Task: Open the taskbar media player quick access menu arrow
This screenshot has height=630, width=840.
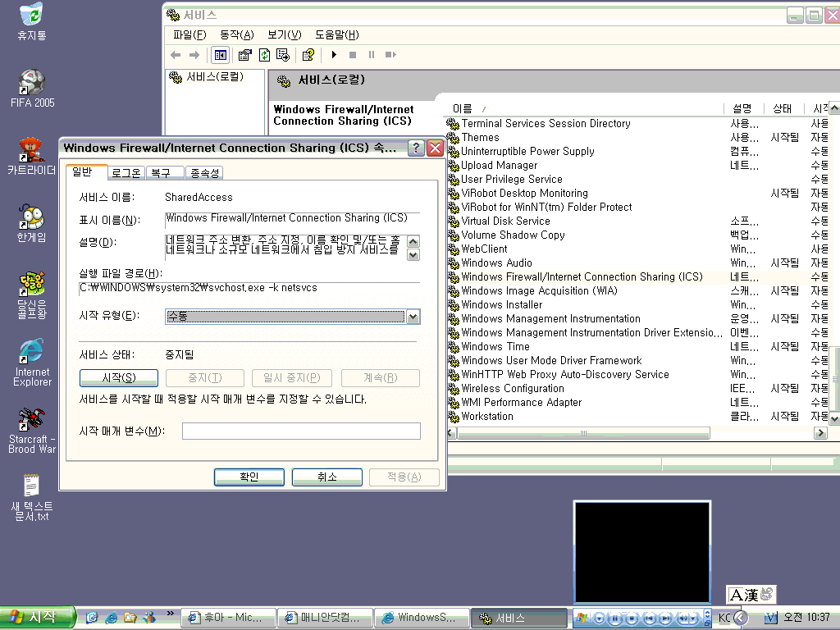Action: click(x=599, y=619)
